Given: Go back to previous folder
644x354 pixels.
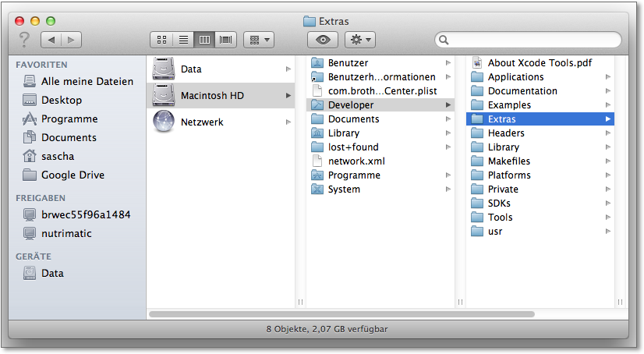Looking at the screenshot, I should (x=51, y=39).
